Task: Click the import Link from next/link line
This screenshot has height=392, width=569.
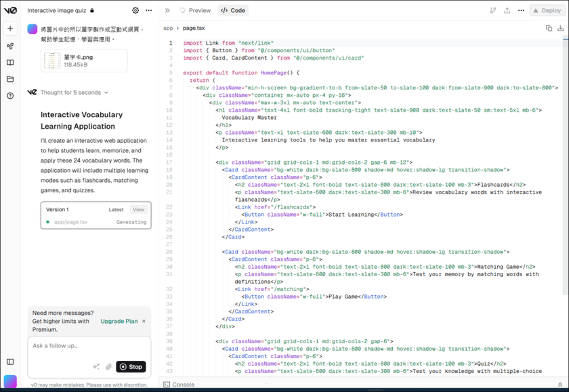Action: (x=228, y=43)
